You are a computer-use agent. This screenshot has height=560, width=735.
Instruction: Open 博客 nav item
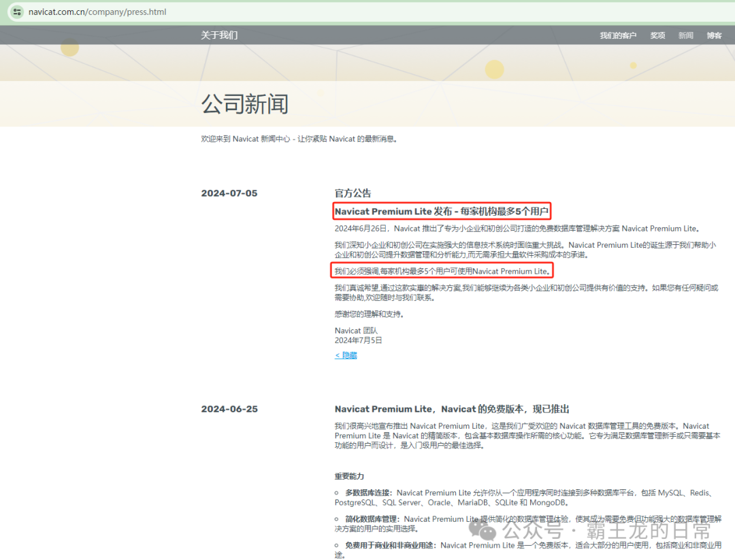pyautogui.click(x=714, y=35)
